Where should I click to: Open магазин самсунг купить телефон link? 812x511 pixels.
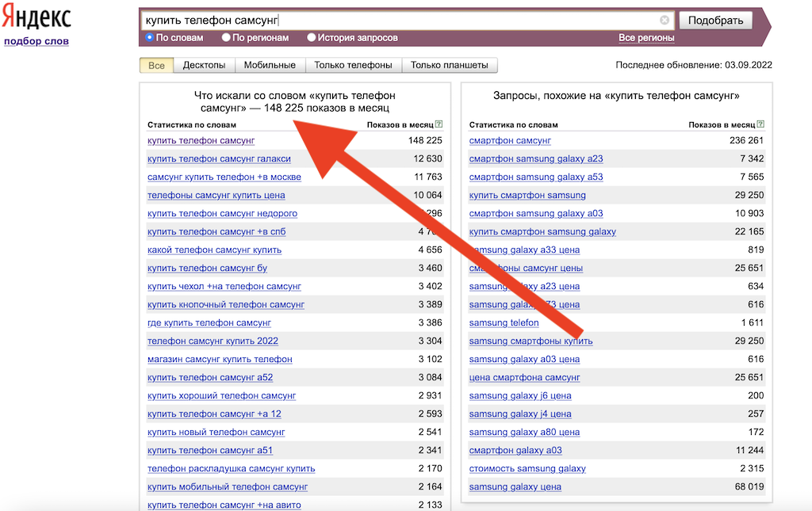pyautogui.click(x=220, y=359)
